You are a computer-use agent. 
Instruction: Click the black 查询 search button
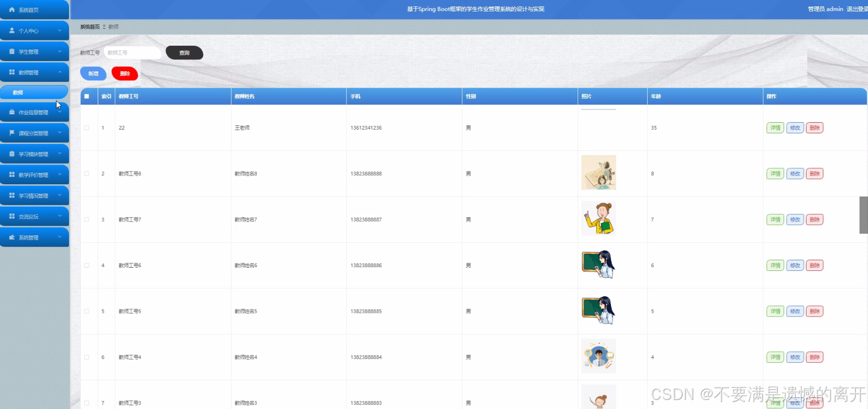pos(184,53)
